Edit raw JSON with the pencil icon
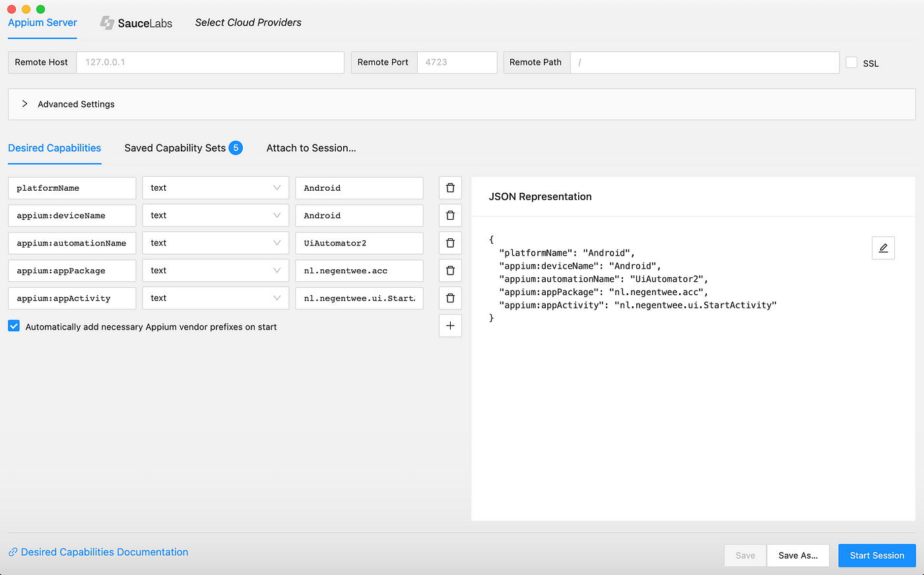924x575 pixels. [x=883, y=248]
